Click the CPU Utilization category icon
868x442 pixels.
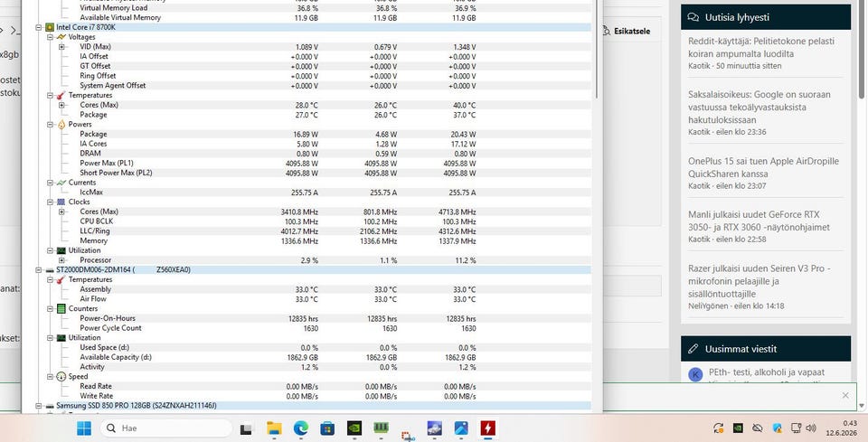click(61, 250)
